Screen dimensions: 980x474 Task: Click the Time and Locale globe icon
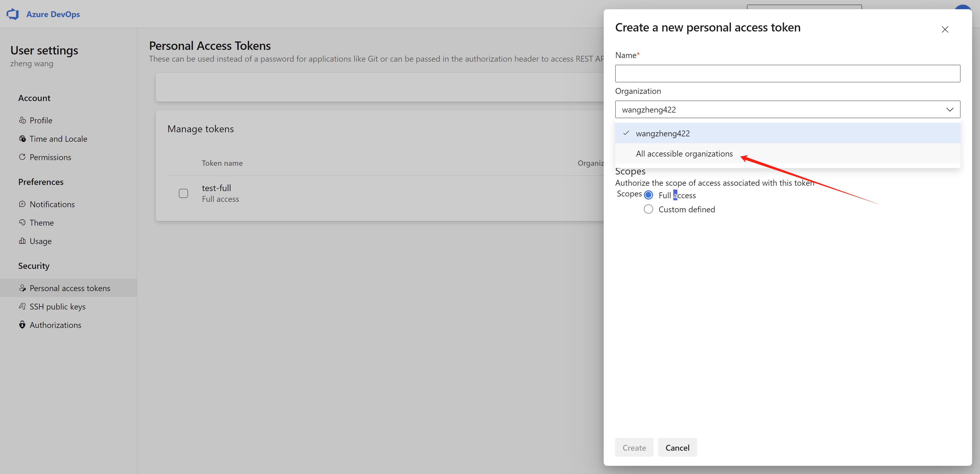[x=23, y=138]
